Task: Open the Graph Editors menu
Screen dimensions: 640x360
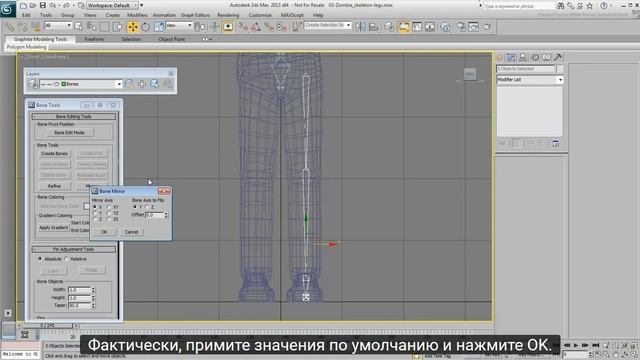Action: (x=195, y=15)
